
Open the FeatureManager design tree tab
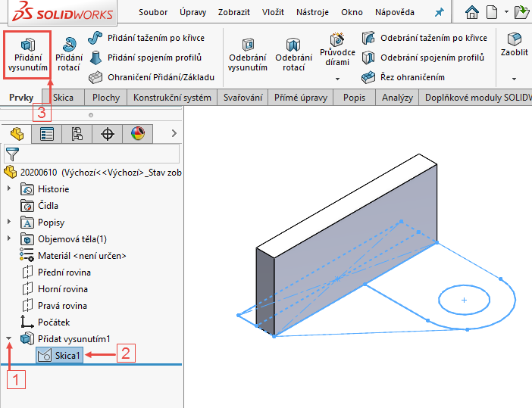pyautogui.click(x=17, y=133)
